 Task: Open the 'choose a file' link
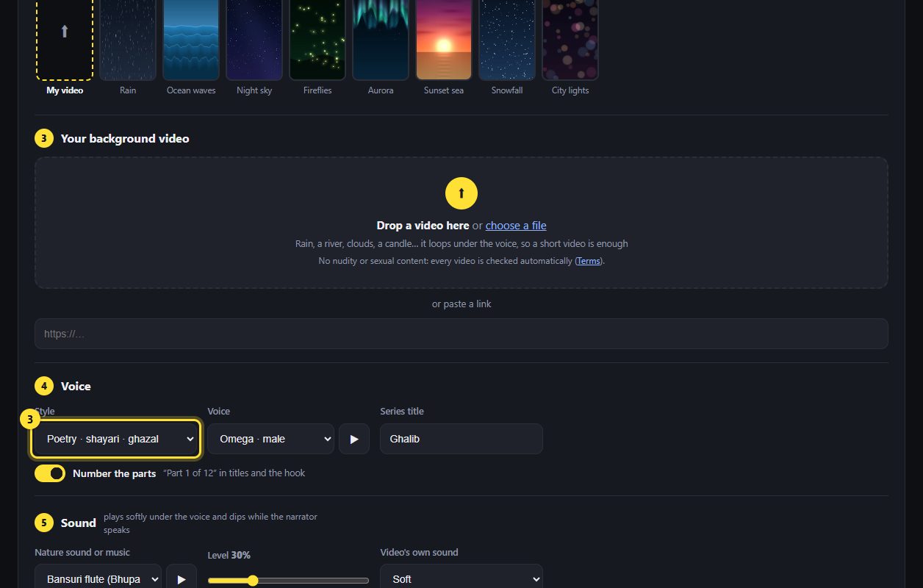click(x=516, y=226)
